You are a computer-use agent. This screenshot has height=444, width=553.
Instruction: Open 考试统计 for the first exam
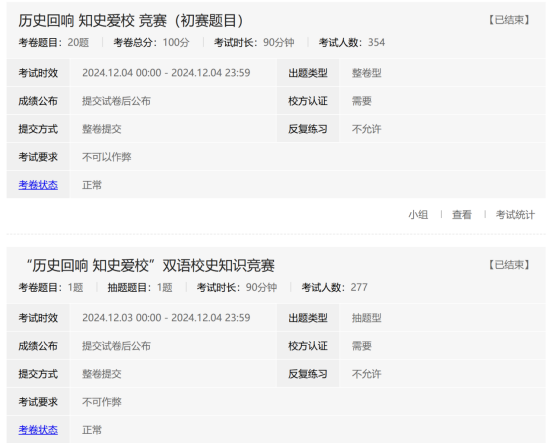pyautogui.click(x=515, y=214)
